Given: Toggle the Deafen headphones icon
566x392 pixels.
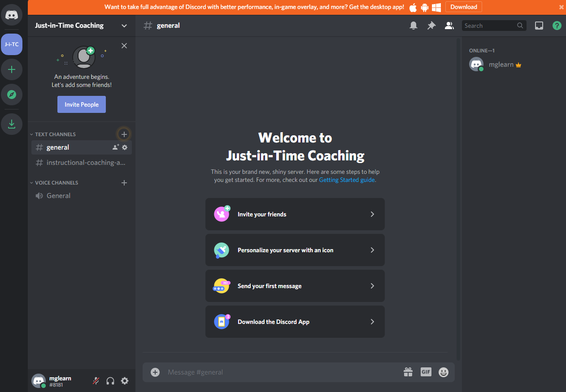Looking at the screenshot, I should (110, 381).
